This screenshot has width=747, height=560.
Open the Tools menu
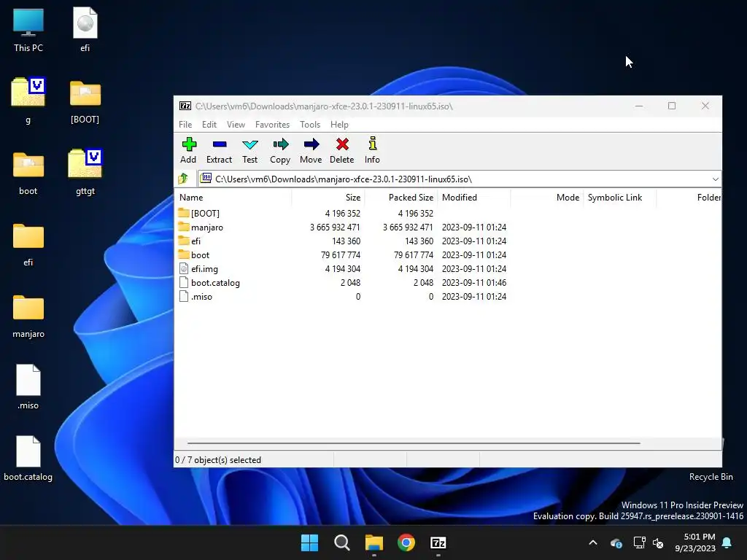[309, 124]
